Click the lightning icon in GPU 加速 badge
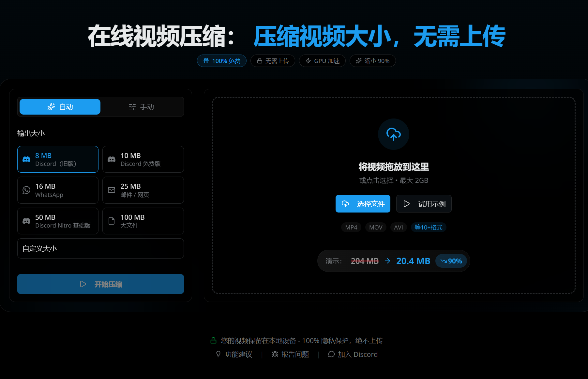Screen dimensions: 588x379 click(308, 61)
